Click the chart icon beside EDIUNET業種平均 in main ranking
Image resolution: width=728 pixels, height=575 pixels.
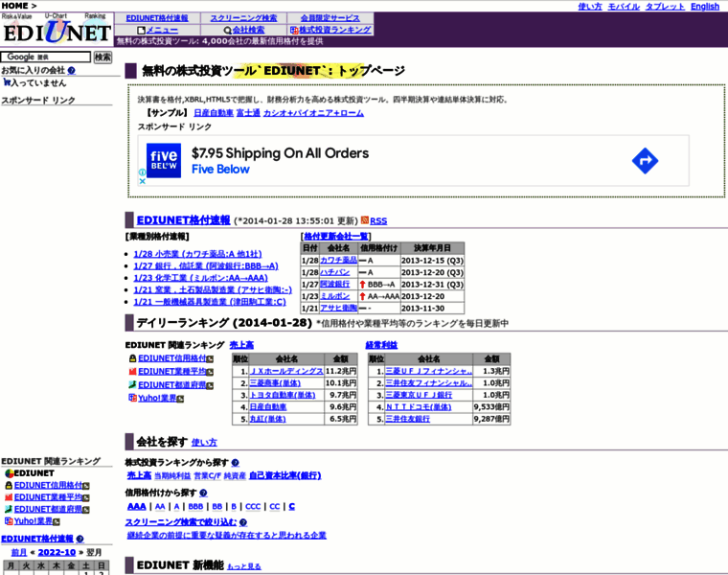point(132,372)
